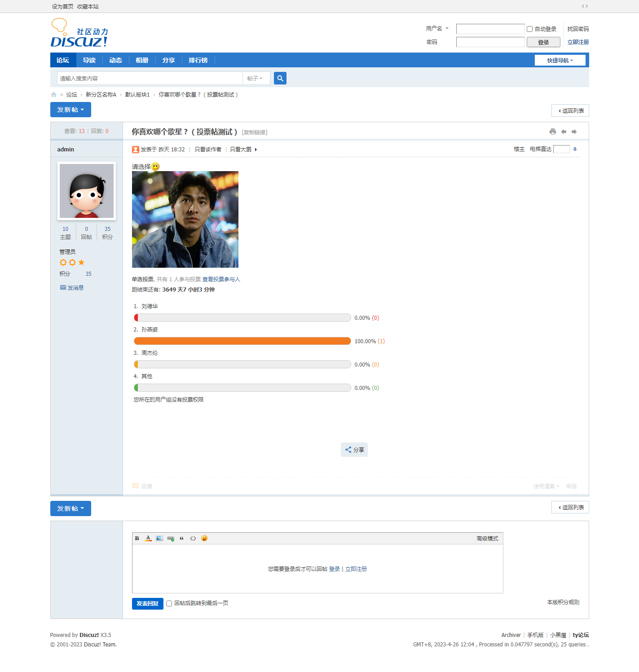Click the search content input field
Image resolution: width=639 pixels, height=672 pixels.
150,78
